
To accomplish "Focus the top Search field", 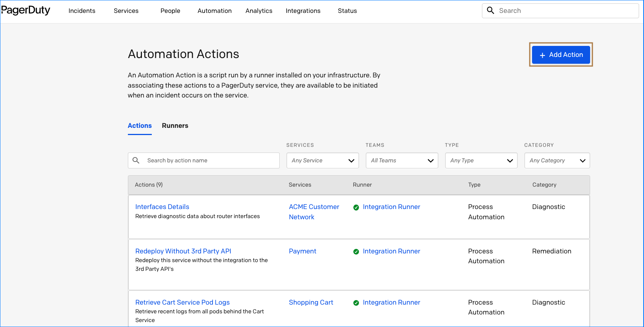I will tap(560, 11).
